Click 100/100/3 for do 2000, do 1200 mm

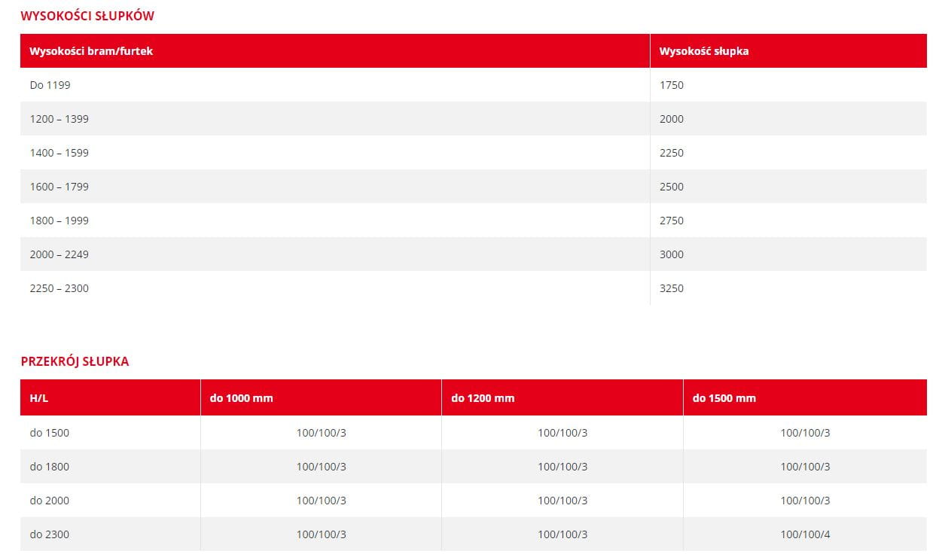562,501
